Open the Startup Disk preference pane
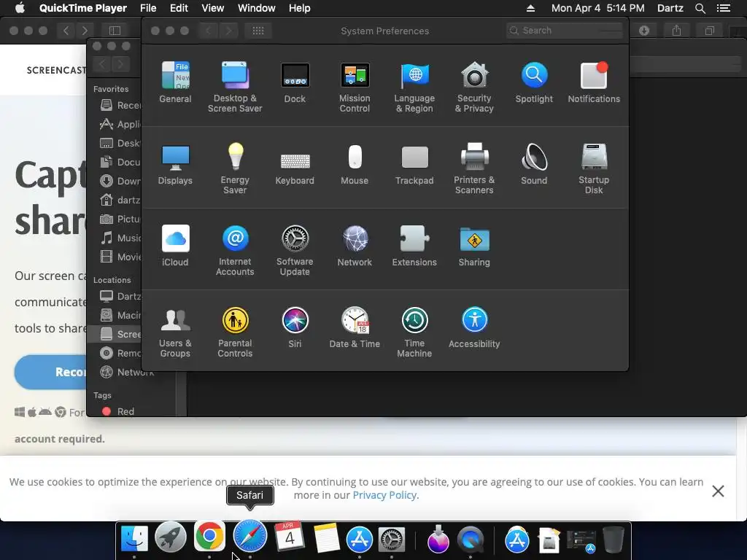Screen dimensions: 747x560 [x=594, y=168]
